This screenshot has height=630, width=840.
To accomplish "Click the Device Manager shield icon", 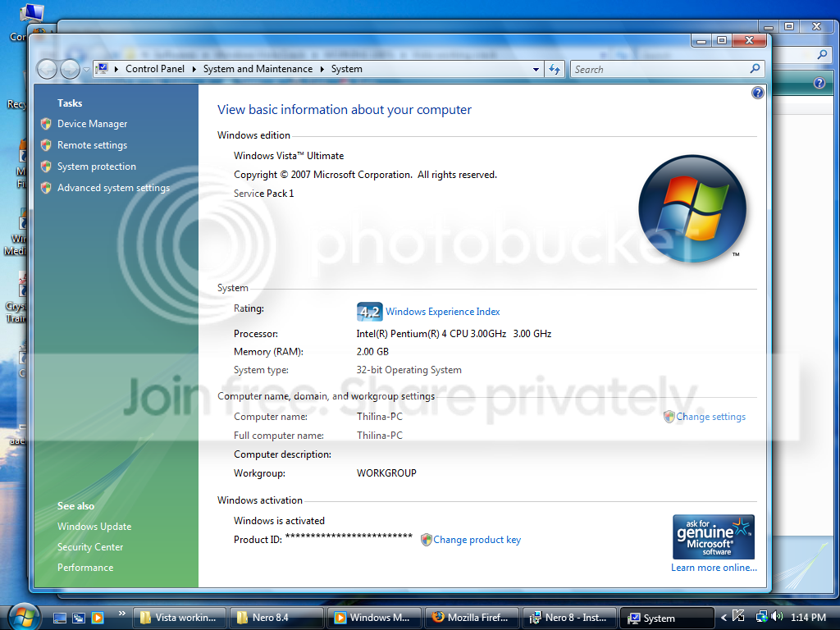I will pos(46,124).
